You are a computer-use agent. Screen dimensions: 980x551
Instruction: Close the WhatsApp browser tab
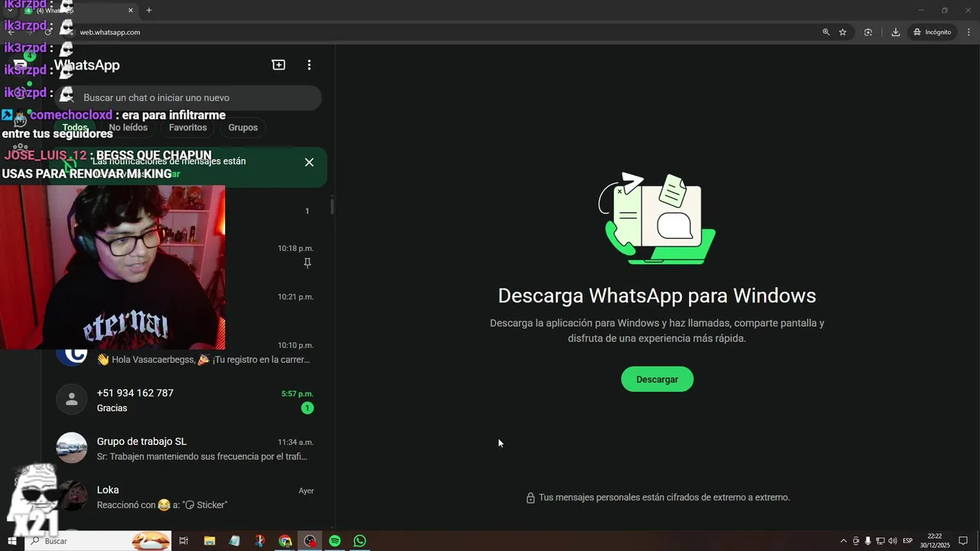point(131,10)
